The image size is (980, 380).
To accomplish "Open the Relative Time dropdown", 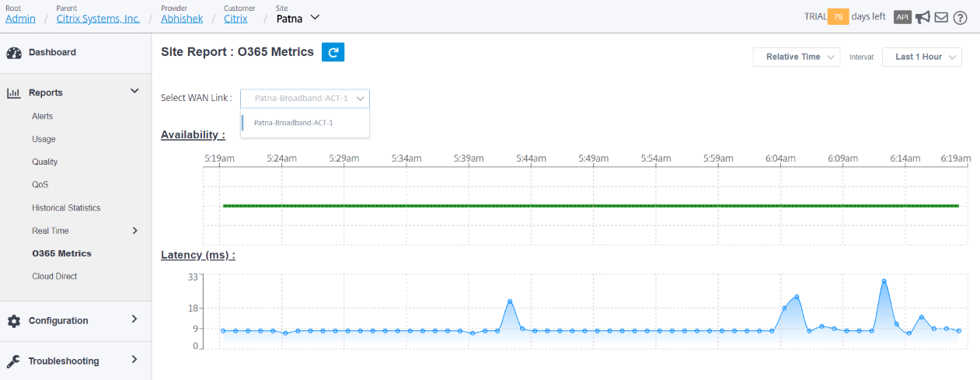I will pyautogui.click(x=797, y=57).
